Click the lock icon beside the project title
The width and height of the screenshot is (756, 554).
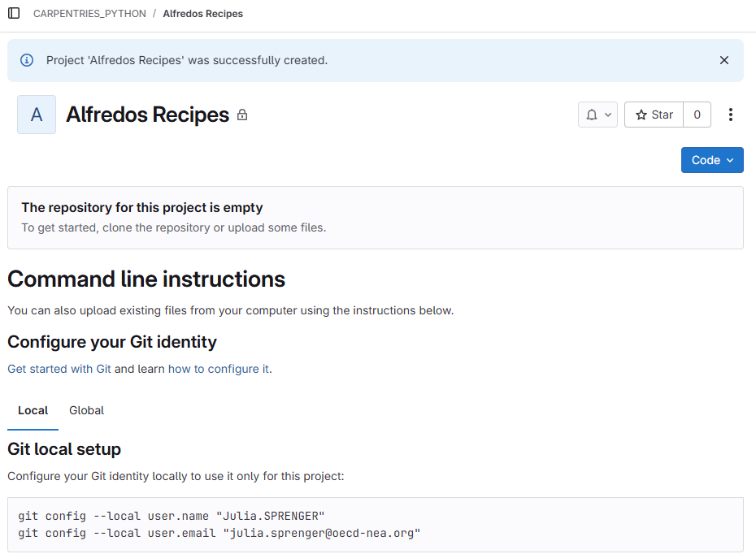241,115
